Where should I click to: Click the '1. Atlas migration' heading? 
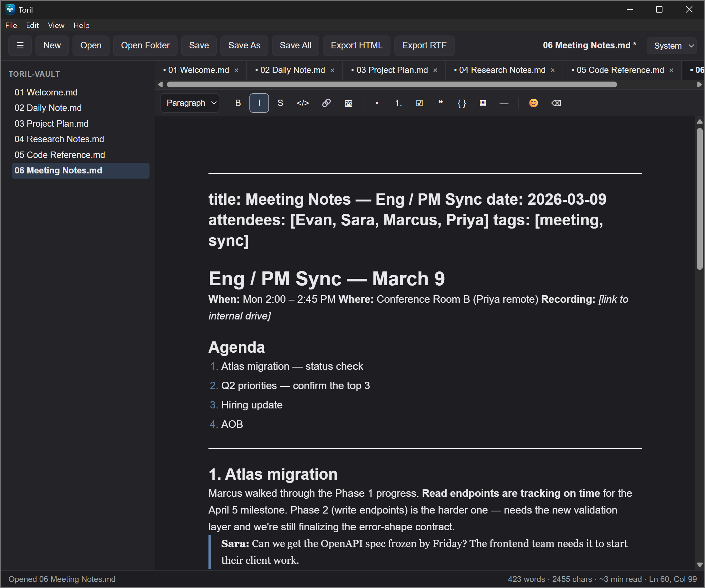273,474
